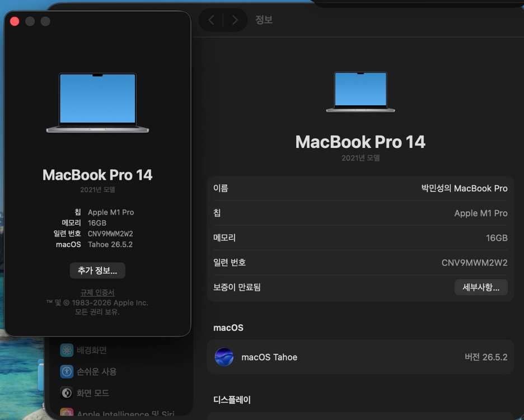This screenshot has width=524, height=420.
Task: Select serial CNV9MWM2W2 in Settings pane
Action: [x=475, y=263]
